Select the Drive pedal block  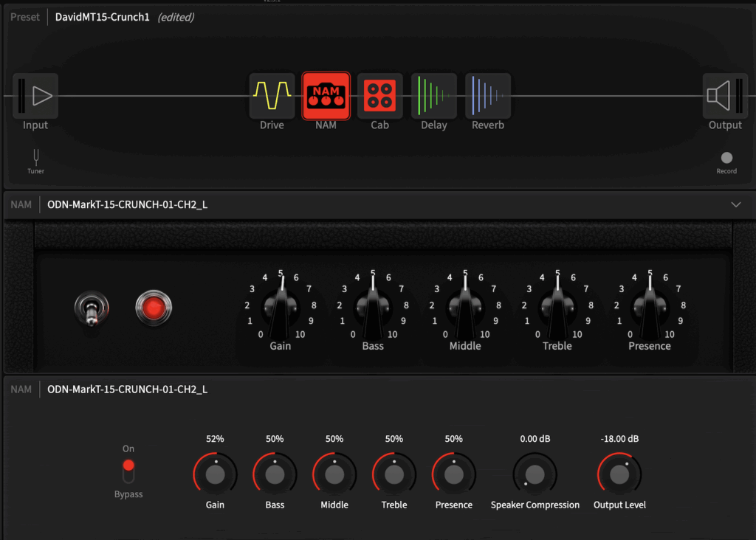point(272,96)
